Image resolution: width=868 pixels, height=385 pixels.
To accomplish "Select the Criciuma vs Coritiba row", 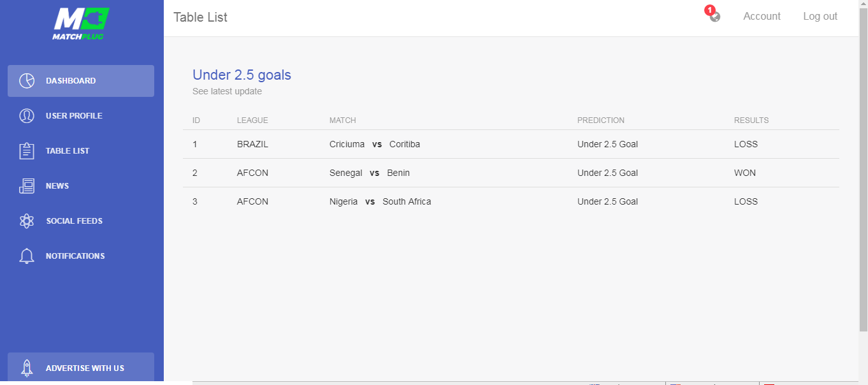I will coord(511,144).
